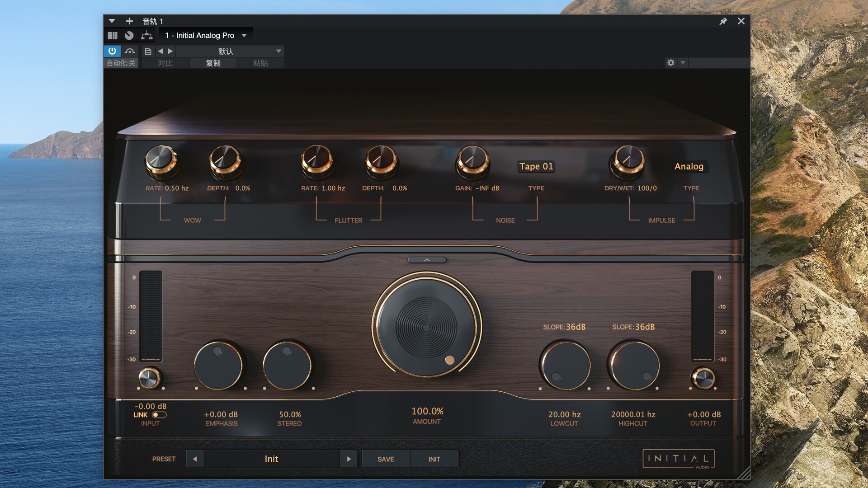This screenshot has height=488, width=868.
Task: Select previous preset with left arrow
Action: pos(195,459)
